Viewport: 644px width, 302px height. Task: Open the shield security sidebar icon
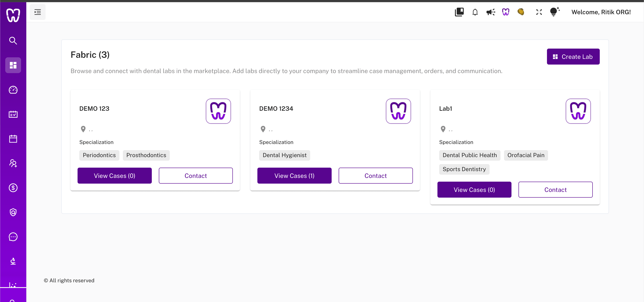[13, 212]
